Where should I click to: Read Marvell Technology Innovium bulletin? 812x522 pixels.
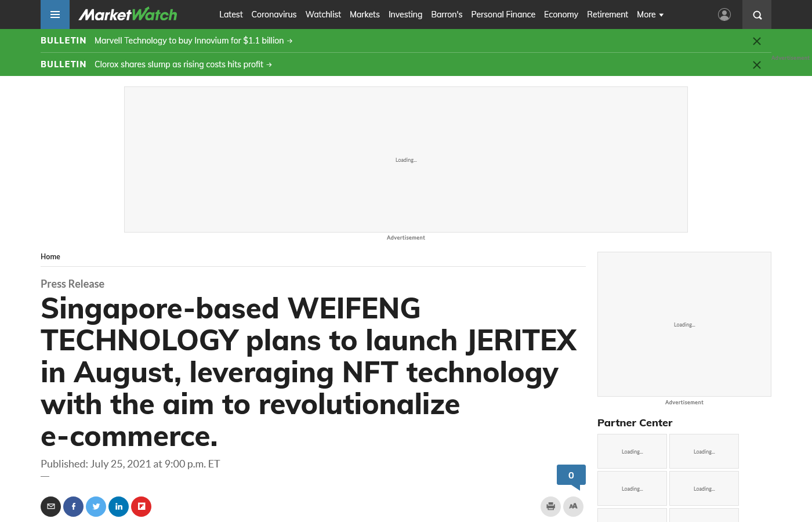(x=193, y=41)
